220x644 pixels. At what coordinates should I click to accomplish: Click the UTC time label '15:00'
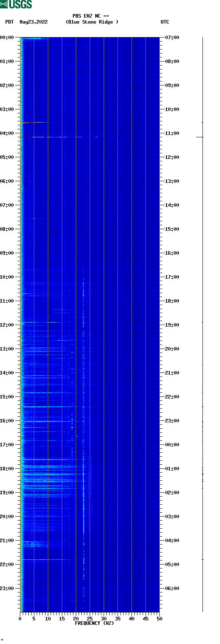click(172, 229)
